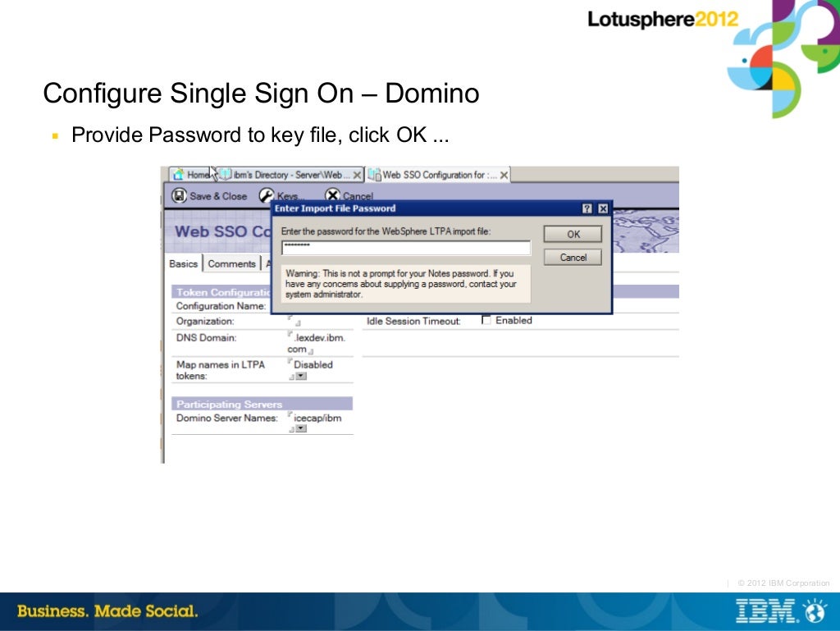Open Map names in LTPA tokens dropdown
Viewport: 840px width, 631px height.
pyautogui.click(x=302, y=376)
